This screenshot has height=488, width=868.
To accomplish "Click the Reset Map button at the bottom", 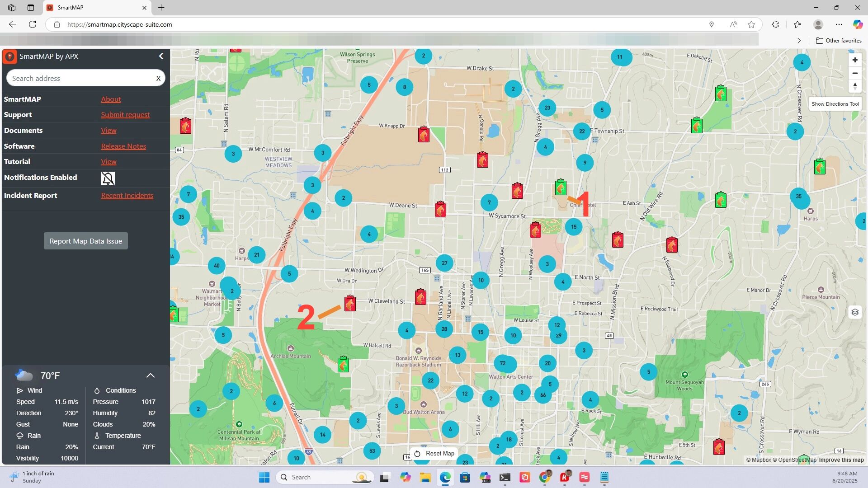I will (x=434, y=453).
